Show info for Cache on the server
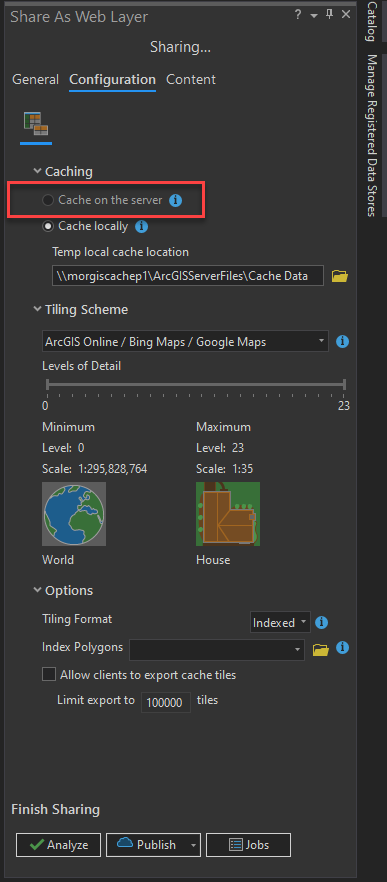The image size is (387, 882). point(176,200)
